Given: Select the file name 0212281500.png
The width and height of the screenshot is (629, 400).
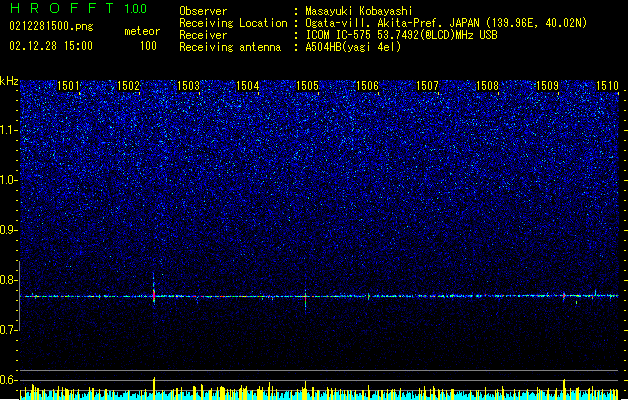Looking at the screenshot, I should [x=51, y=26].
